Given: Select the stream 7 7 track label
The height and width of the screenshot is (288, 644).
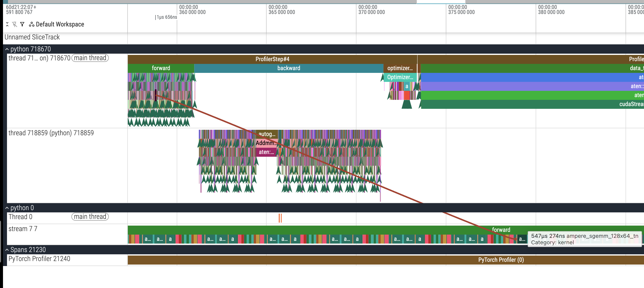Looking at the screenshot, I should 23,229.
